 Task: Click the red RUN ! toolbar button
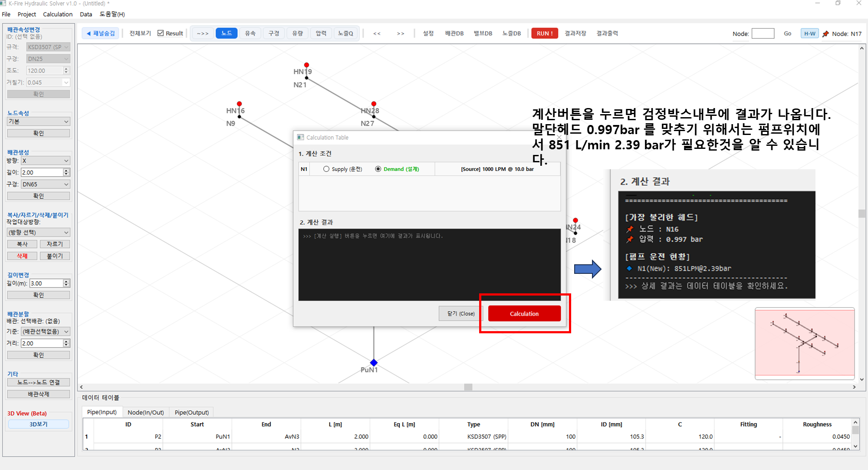(544, 33)
